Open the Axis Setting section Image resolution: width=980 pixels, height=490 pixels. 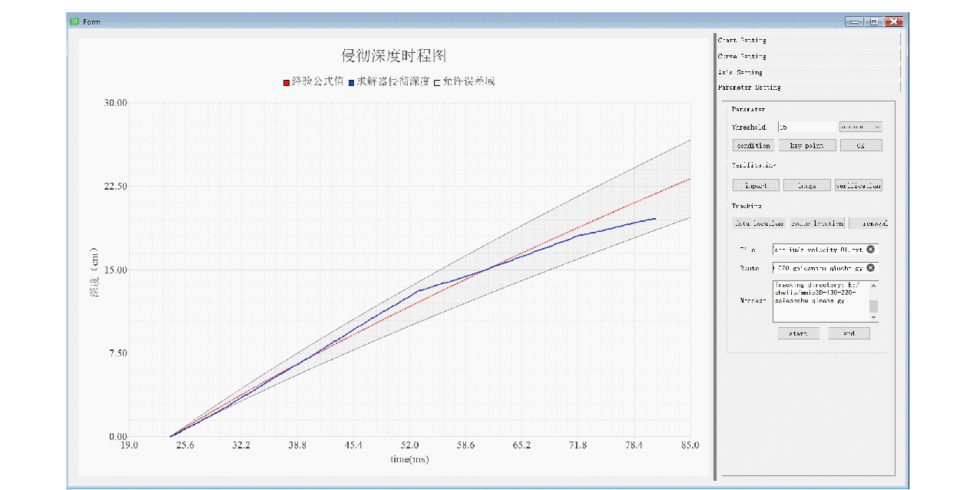(x=806, y=72)
